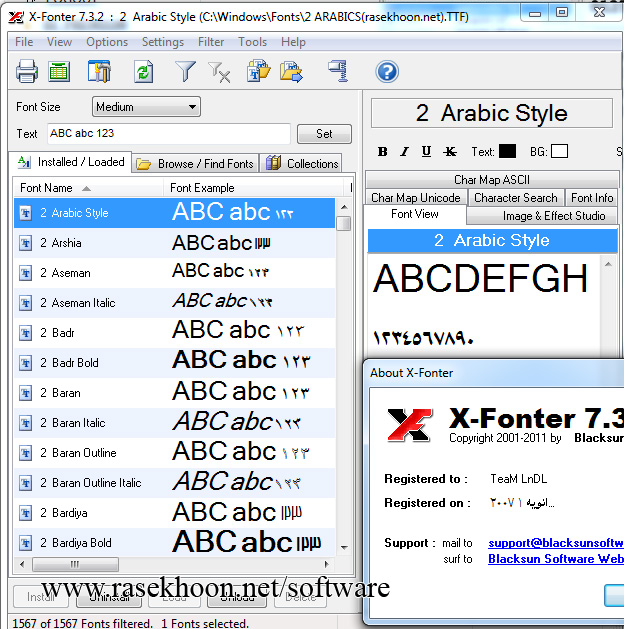Click the clamp tool icon
Viewport: 624px width, 629px height.
coord(338,71)
